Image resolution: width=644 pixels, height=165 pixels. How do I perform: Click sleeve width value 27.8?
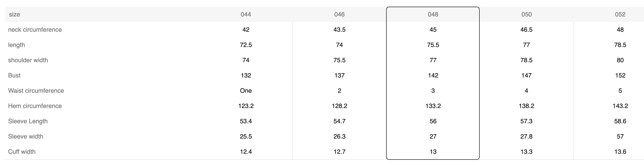(x=526, y=136)
